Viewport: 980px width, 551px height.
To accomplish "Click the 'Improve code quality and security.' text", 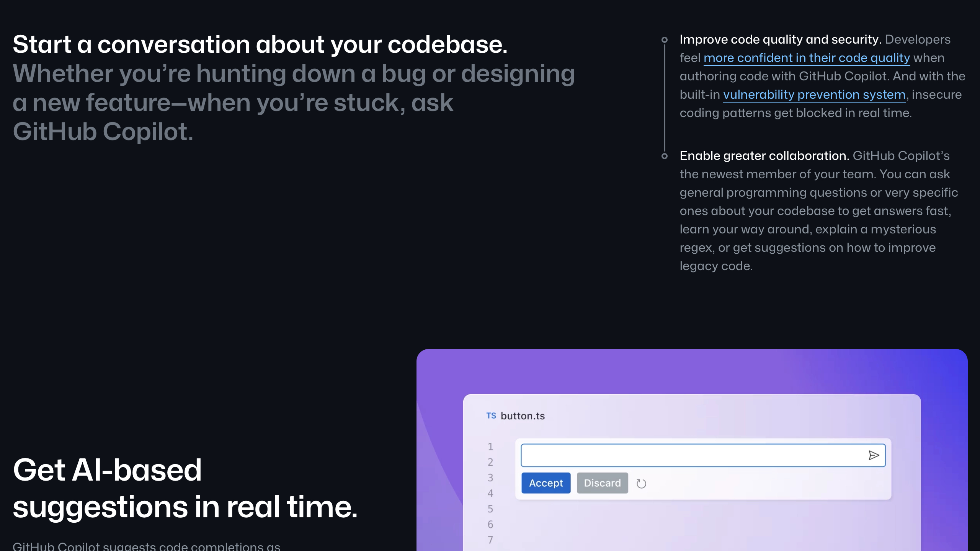I will [x=781, y=39].
